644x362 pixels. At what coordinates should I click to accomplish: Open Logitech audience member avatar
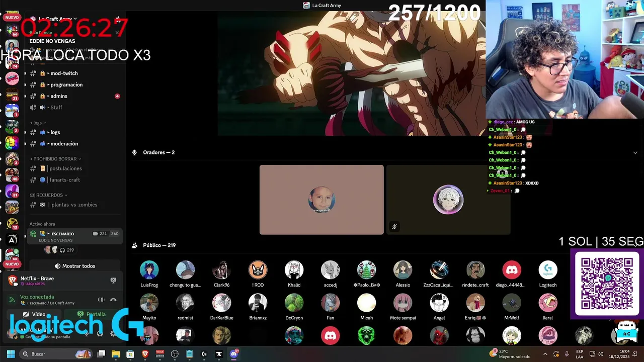[548, 270]
